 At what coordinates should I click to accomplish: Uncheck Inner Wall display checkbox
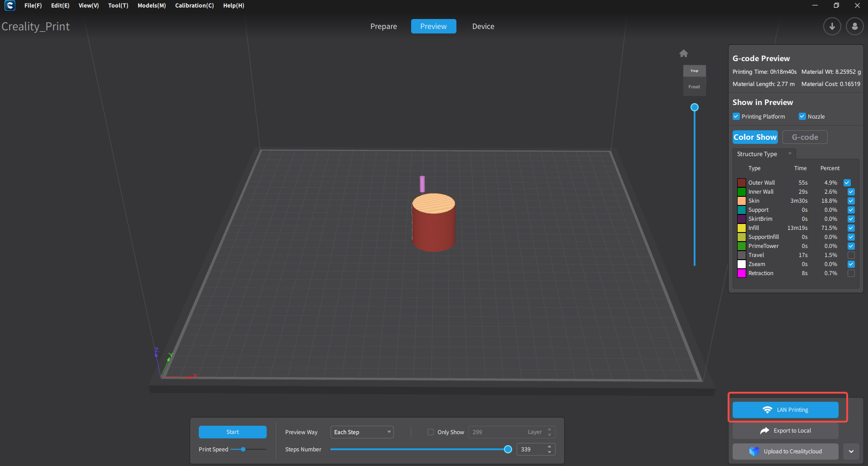point(851,192)
